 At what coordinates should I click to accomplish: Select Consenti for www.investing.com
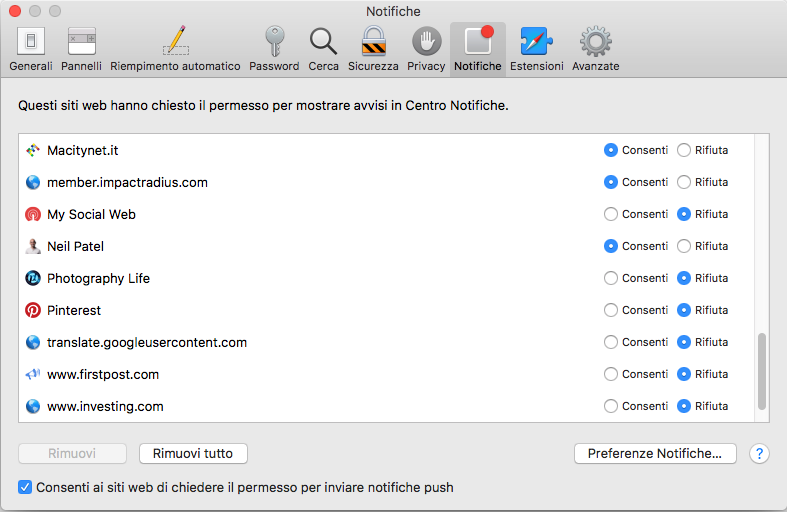tap(611, 406)
